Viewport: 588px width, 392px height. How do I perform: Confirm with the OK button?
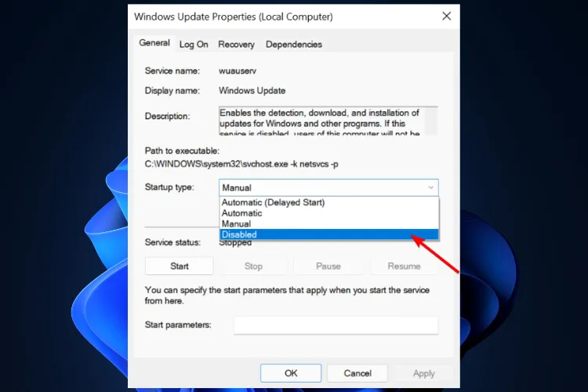[291, 373]
